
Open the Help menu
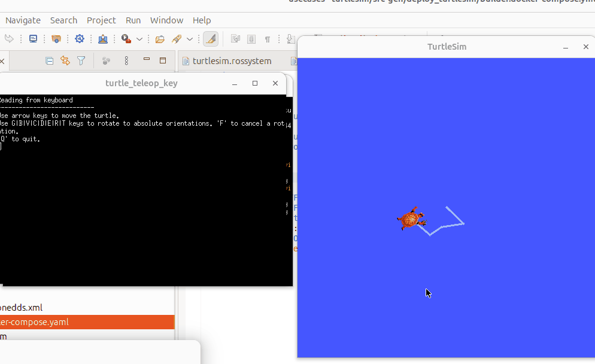(202, 20)
